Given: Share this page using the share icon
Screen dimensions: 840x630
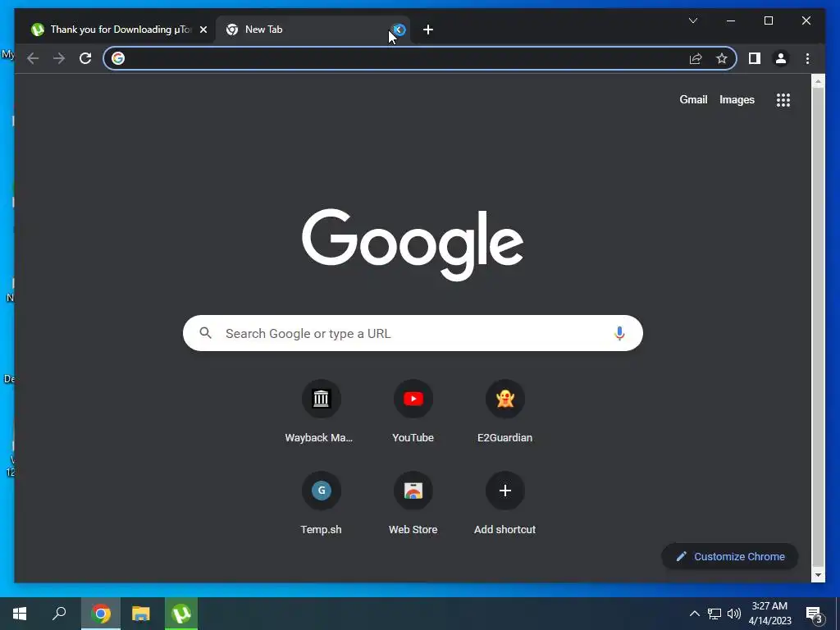Looking at the screenshot, I should click(696, 58).
